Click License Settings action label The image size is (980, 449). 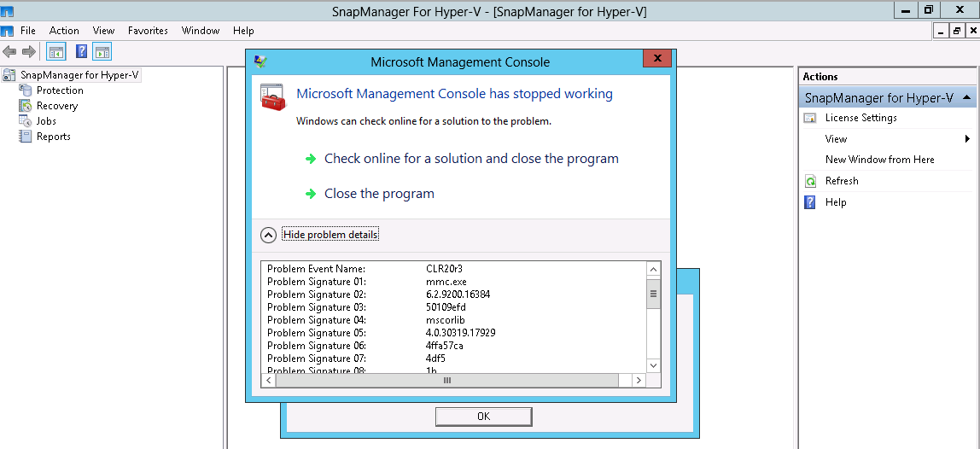[x=860, y=118]
